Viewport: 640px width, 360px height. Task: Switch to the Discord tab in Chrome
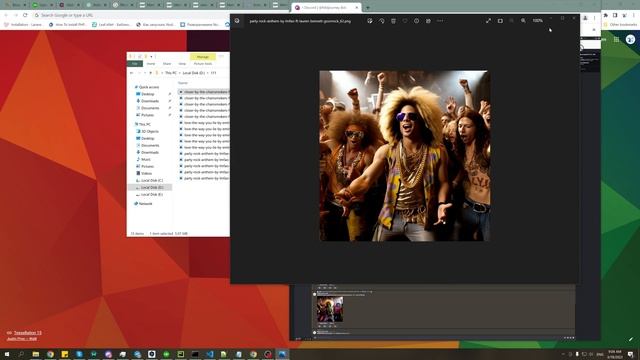324,7
